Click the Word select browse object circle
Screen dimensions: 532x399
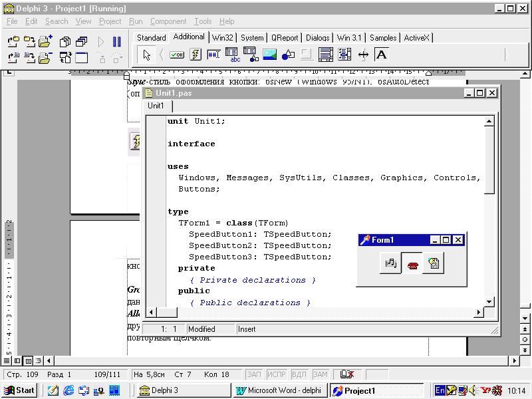point(525,340)
